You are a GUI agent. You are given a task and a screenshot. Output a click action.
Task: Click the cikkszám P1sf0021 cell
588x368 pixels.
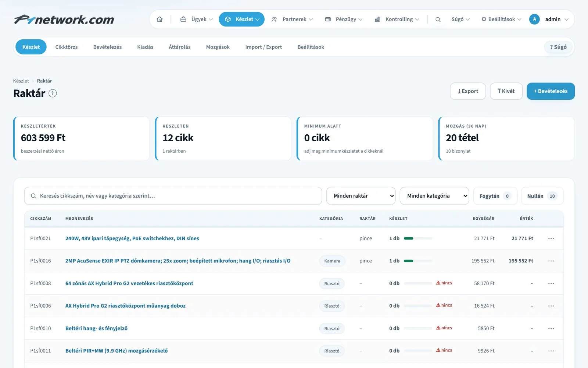(x=40, y=238)
